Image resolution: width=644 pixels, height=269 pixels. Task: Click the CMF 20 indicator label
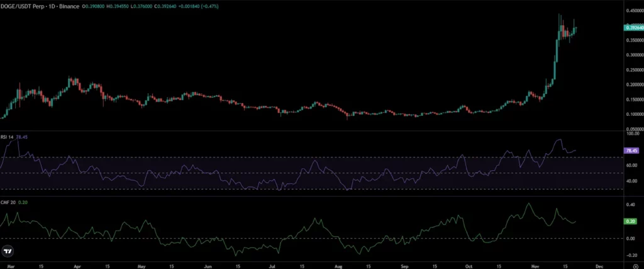9,202
